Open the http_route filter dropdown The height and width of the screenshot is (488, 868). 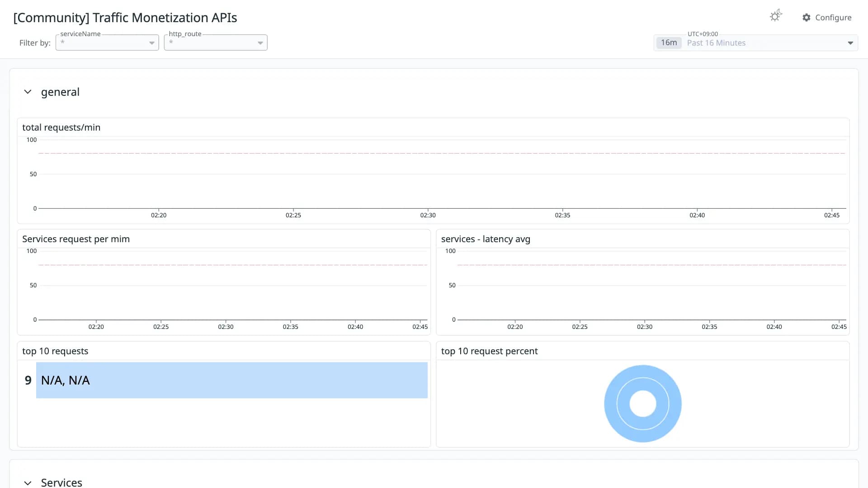(x=216, y=42)
